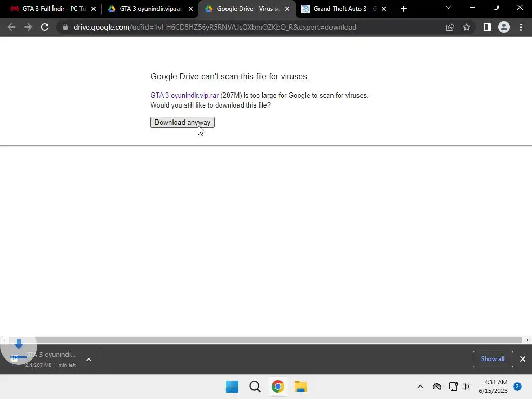Click the browser forward arrow

(x=28, y=27)
